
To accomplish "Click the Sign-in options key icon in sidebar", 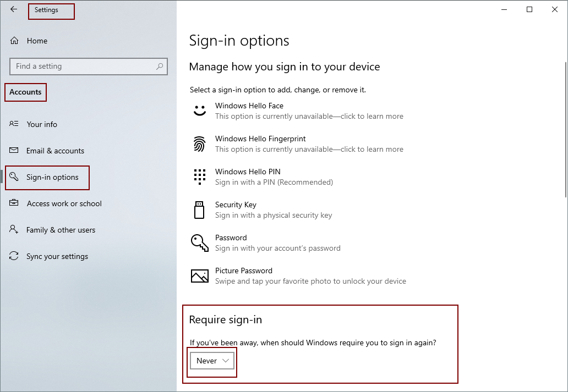I will coord(14,176).
